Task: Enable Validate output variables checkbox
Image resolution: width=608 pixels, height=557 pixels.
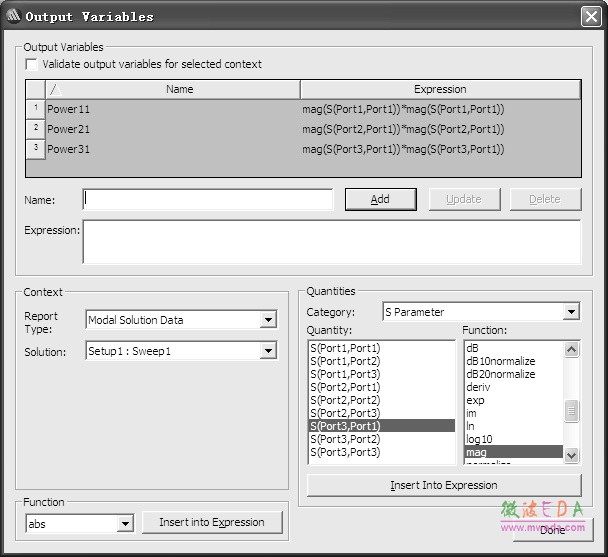Action: click(32, 65)
